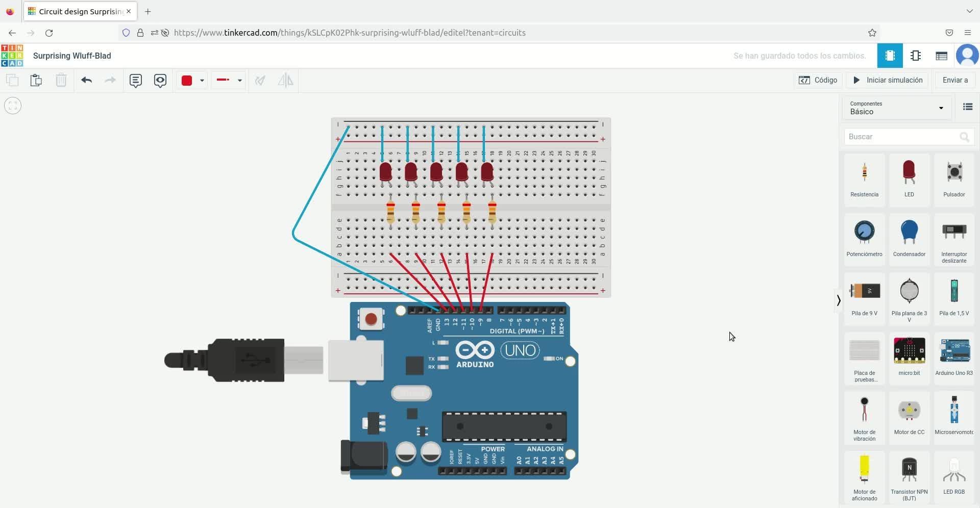Click the Tinkercad logo
Image resolution: width=980 pixels, height=508 pixels.
tap(12, 56)
